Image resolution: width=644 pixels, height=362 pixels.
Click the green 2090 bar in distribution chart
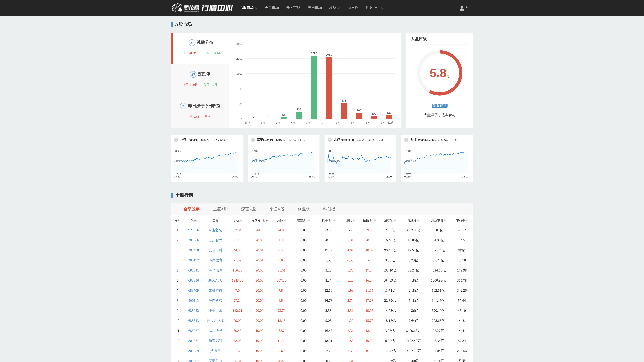point(314,87)
